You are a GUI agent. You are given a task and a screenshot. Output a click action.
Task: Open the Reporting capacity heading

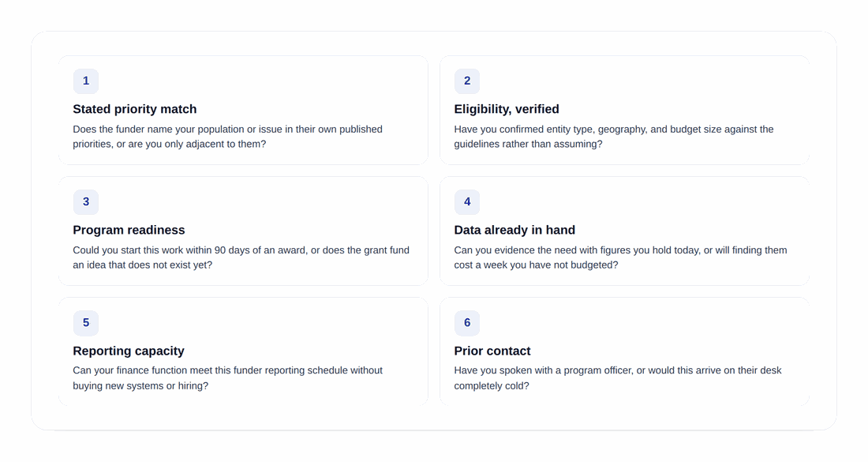129,351
